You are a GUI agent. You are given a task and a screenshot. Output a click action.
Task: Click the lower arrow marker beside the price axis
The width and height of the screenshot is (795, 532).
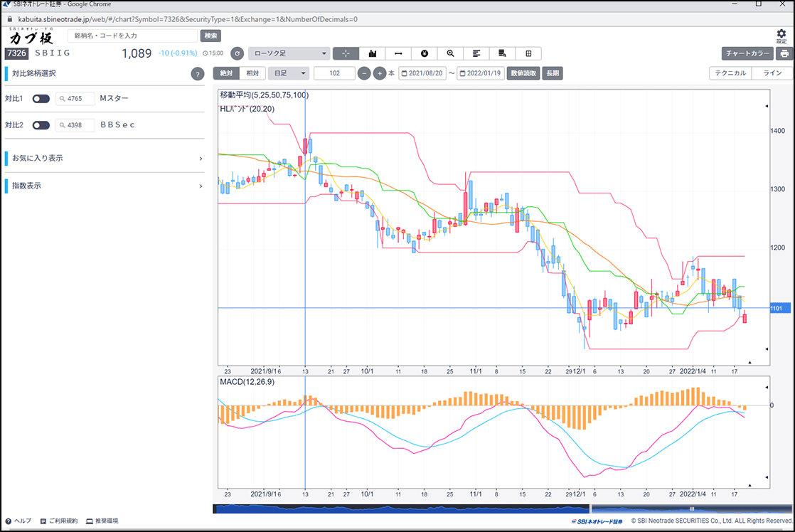pos(767,349)
